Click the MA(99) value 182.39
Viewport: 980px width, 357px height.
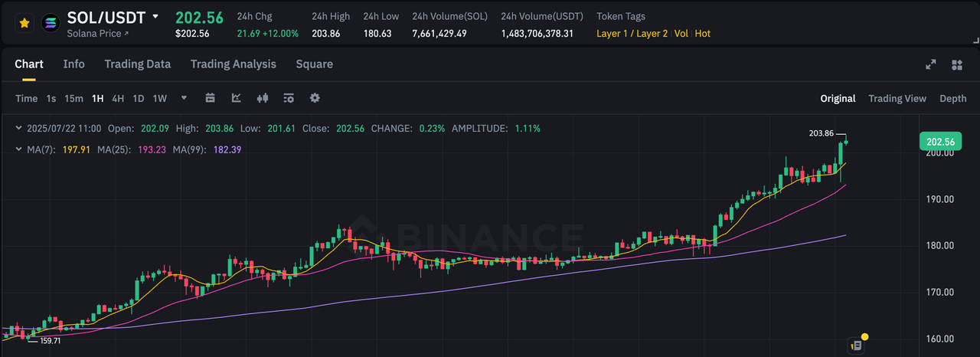(x=227, y=149)
